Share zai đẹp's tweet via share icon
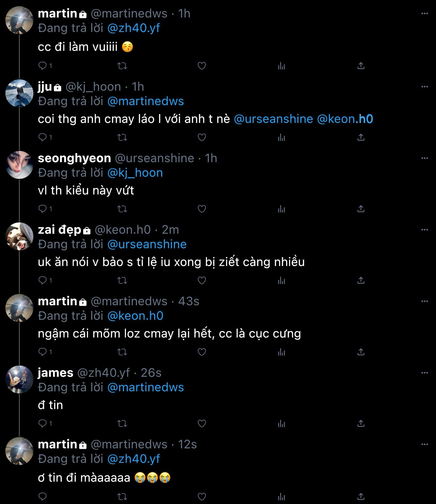Screen dimensions: 436x504 click(x=361, y=281)
